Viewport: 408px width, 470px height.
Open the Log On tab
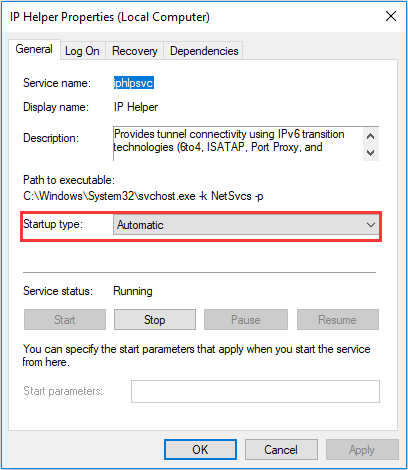[x=82, y=51]
